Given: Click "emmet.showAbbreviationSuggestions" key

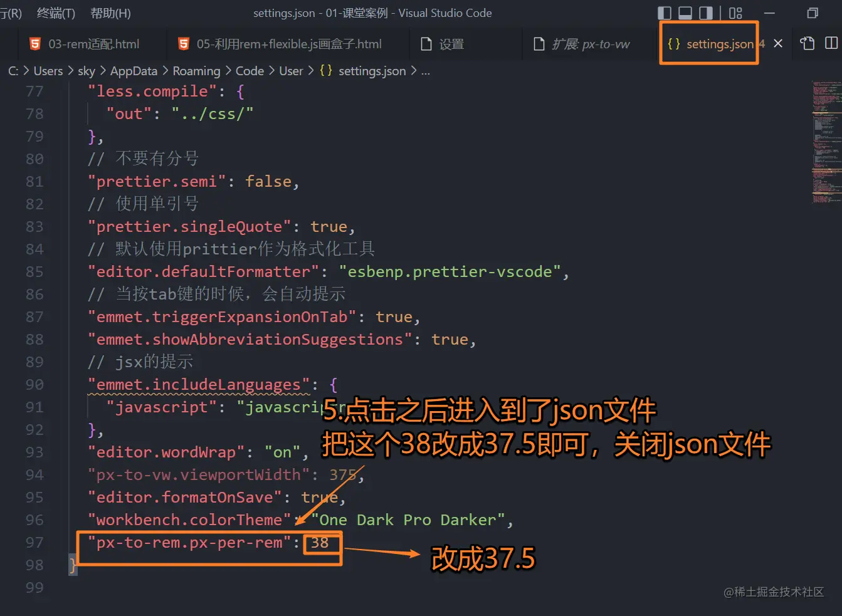Looking at the screenshot, I should [x=250, y=340].
